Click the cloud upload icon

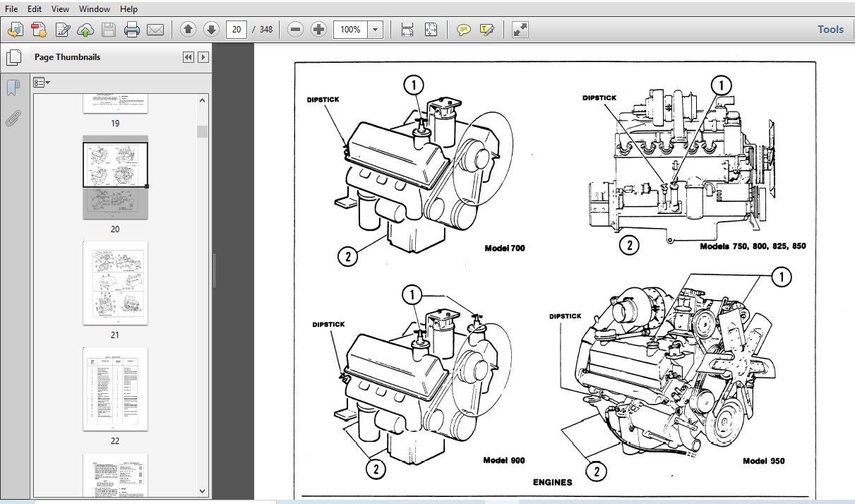(85, 30)
